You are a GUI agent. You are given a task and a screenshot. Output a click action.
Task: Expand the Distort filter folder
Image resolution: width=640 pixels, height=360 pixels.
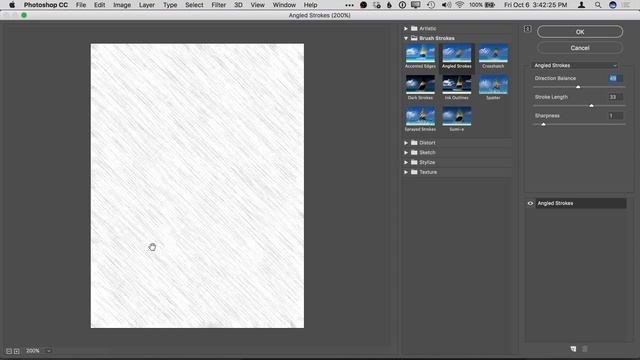click(406, 143)
